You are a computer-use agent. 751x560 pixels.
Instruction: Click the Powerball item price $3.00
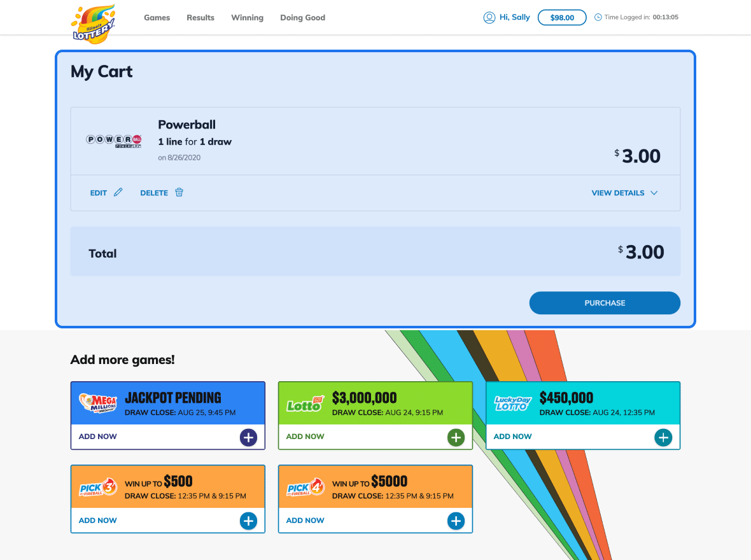(637, 156)
